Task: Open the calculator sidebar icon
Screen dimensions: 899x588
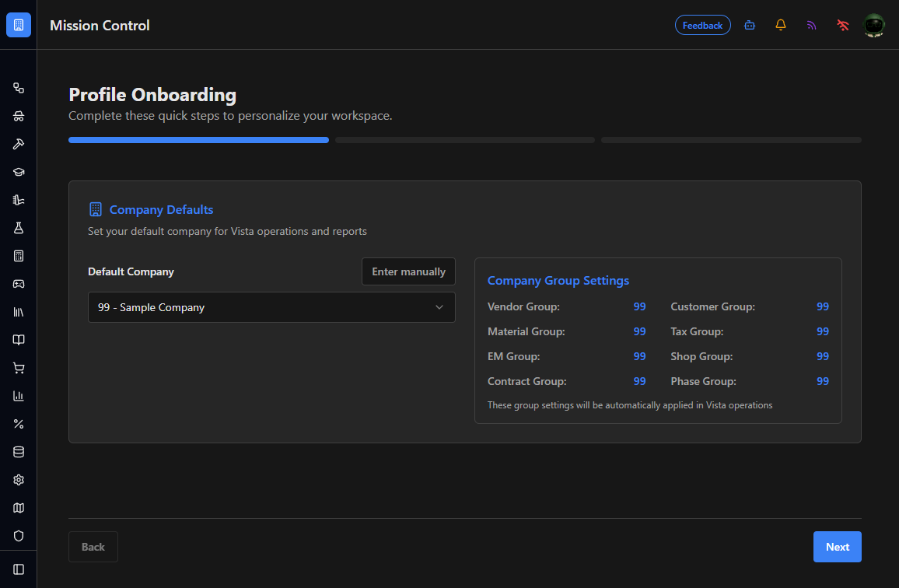Action: (19, 256)
